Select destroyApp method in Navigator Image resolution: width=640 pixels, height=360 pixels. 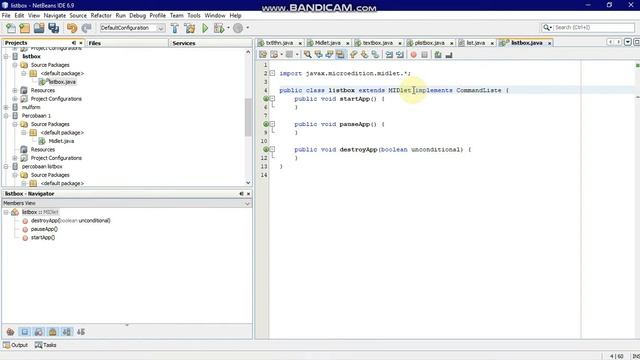click(71, 221)
